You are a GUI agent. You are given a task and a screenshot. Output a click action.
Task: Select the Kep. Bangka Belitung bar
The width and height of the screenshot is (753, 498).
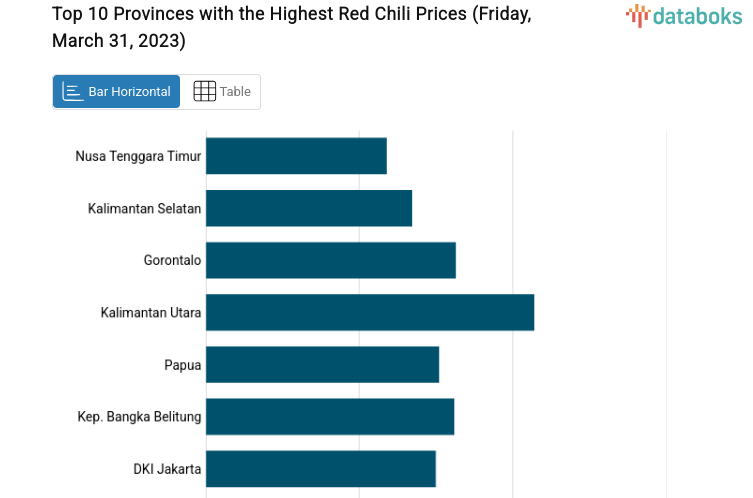[x=330, y=416]
